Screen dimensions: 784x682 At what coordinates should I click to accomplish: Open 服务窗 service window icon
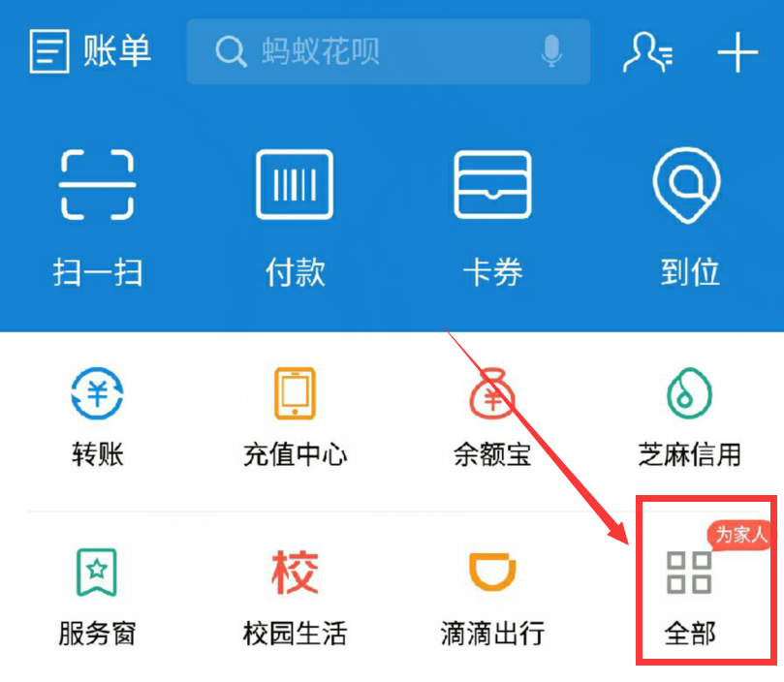pos(97,573)
